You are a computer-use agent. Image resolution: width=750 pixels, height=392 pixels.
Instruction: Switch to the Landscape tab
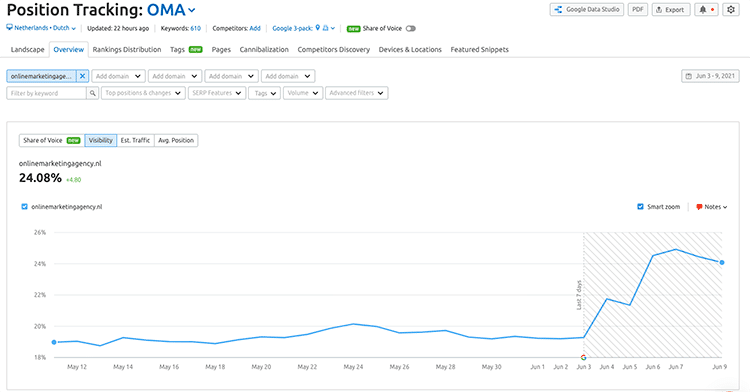27,49
